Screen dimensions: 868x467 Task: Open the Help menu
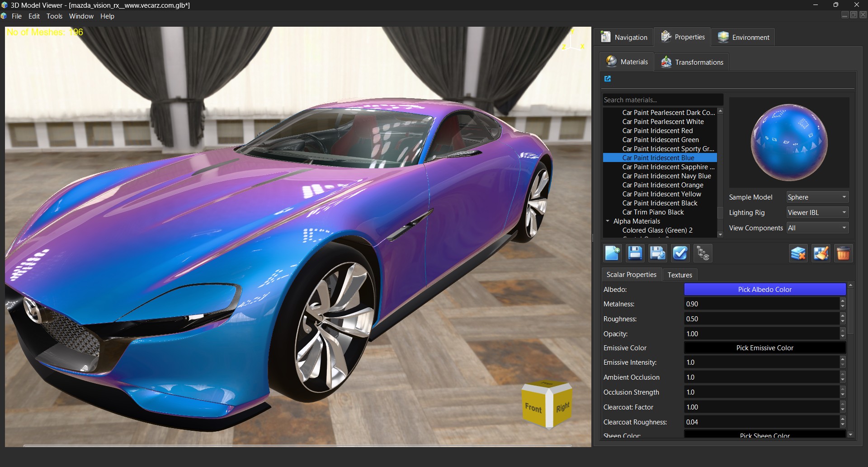107,16
